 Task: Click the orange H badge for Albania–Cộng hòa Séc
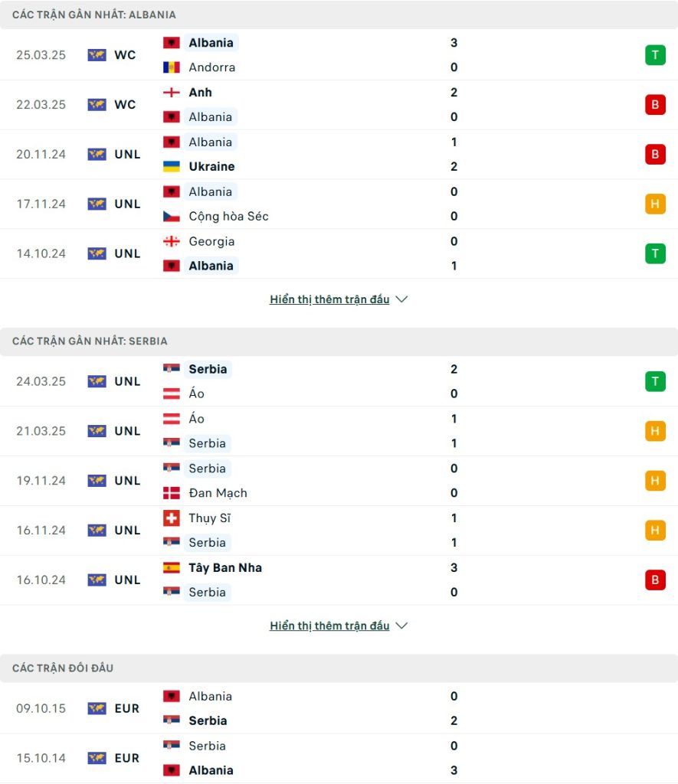coord(655,204)
